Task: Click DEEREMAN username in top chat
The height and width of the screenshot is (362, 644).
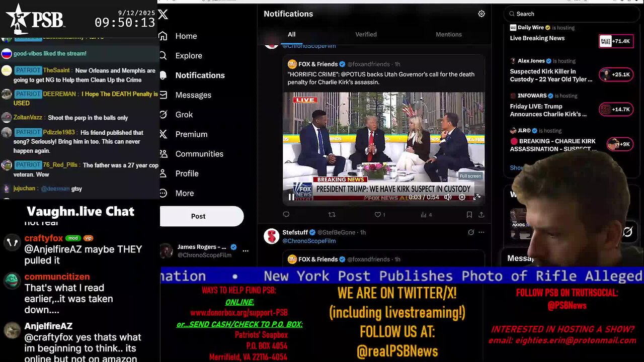Action: pyautogui.click(x=60, y=94)
